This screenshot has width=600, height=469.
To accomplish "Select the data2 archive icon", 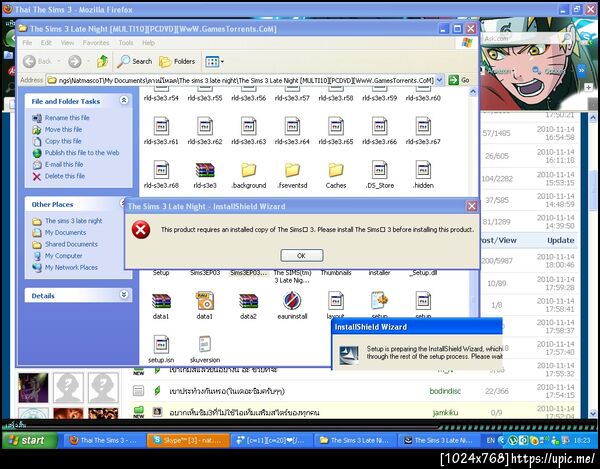I will point(248,301).
